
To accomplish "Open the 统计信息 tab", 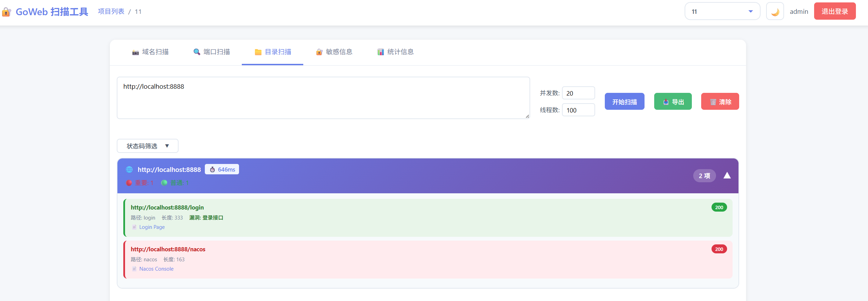I will tap(395, 52).
